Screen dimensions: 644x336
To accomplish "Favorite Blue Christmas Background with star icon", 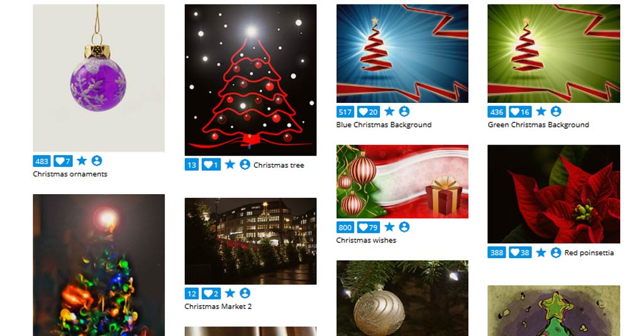I will 389,112.
